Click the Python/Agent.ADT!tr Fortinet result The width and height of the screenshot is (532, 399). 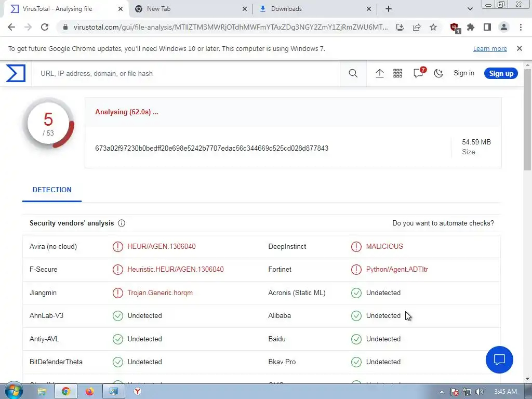[397, 270]
